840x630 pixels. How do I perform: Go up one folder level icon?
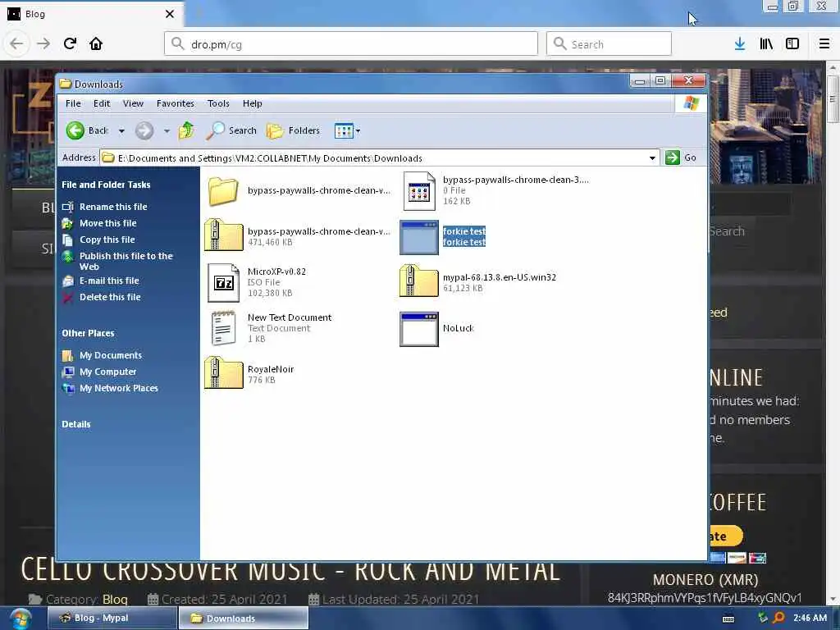point(186,130)
